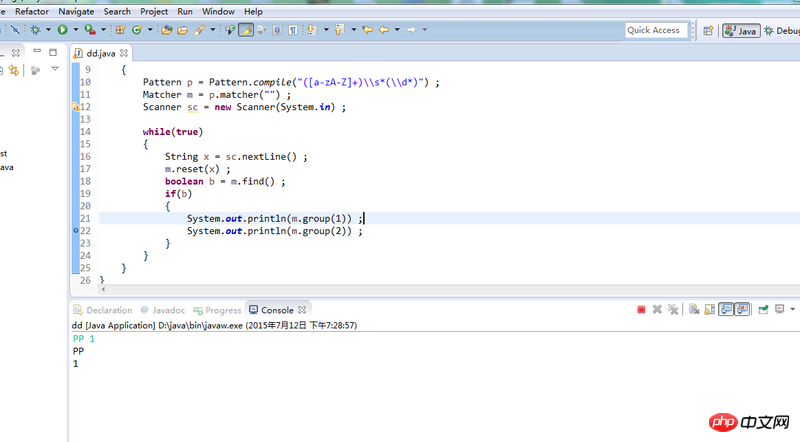Open the Project menu
800x442 pixels.
(154, 11)
